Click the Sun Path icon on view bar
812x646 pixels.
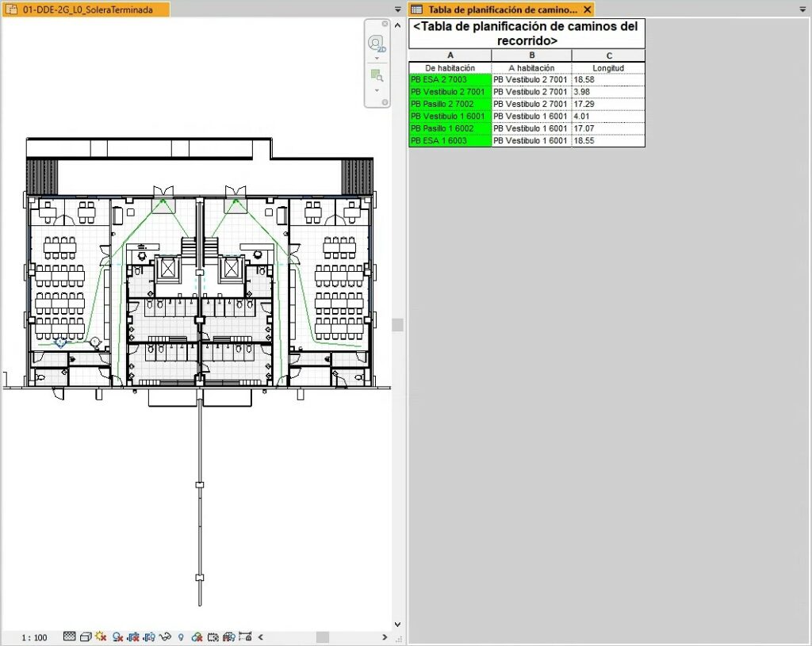click(100, 636)
